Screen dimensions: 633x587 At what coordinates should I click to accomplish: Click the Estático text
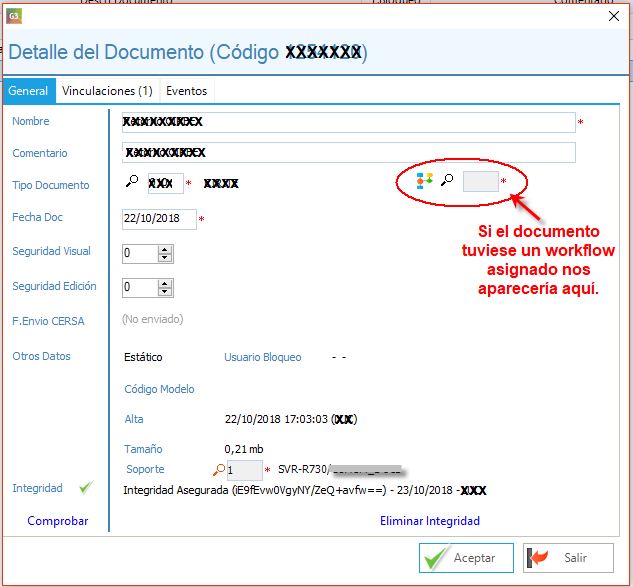pyautogui.click(x=143, y=357)
